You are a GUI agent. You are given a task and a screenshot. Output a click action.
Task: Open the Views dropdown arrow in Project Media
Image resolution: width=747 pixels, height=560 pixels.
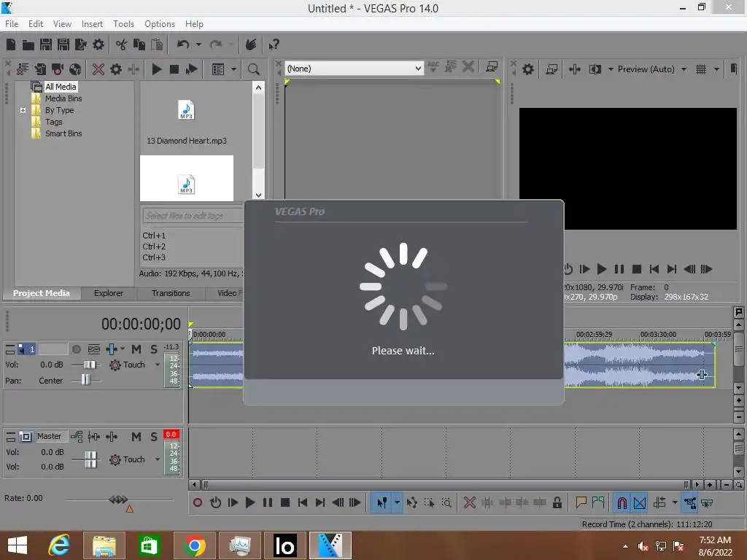tap(233, 69)
